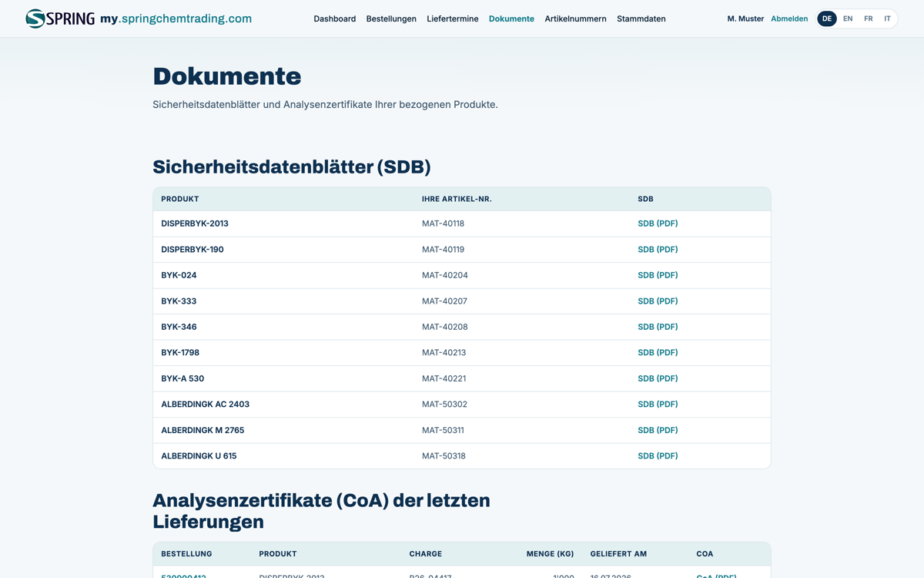Open SDB (PDF) for ALBERDINGK M 2765
This screenshot has height=578, width=924.
pos(658,430)
